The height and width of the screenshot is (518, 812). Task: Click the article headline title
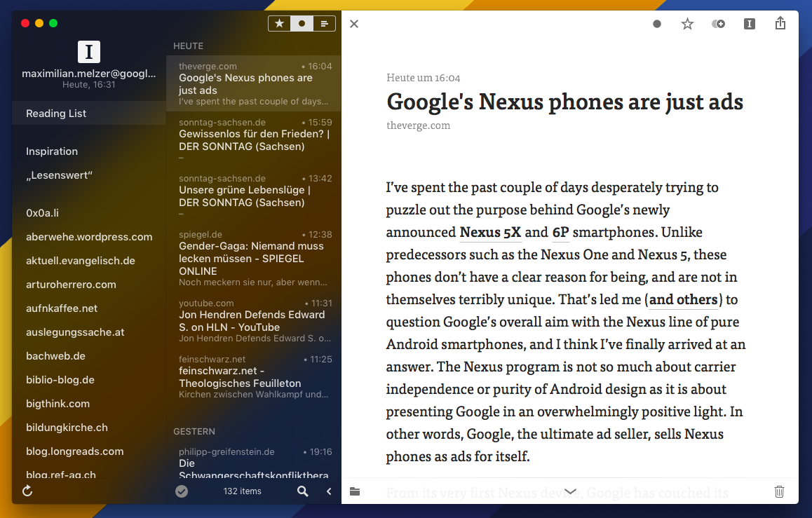pos(565,102)
